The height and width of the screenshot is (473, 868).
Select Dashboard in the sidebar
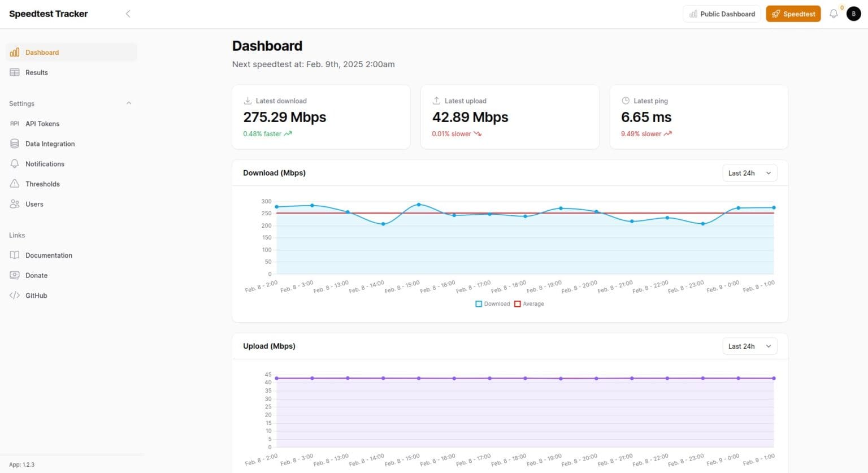tap(42, 52)
